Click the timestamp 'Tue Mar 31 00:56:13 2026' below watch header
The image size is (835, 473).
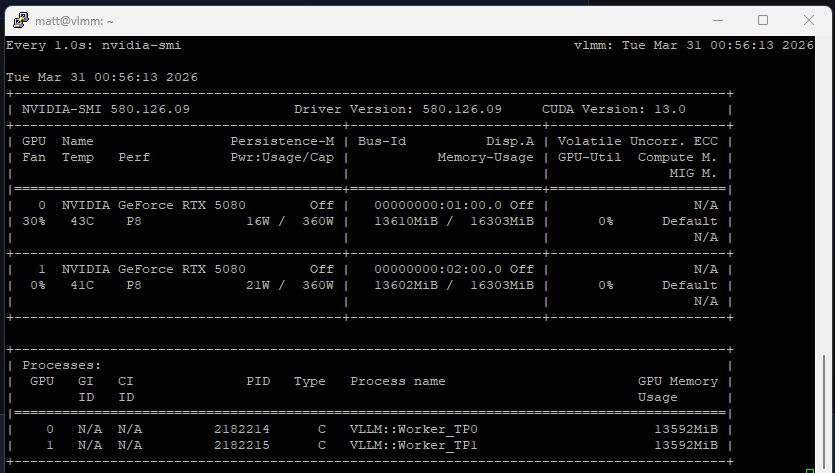[102, 77]
